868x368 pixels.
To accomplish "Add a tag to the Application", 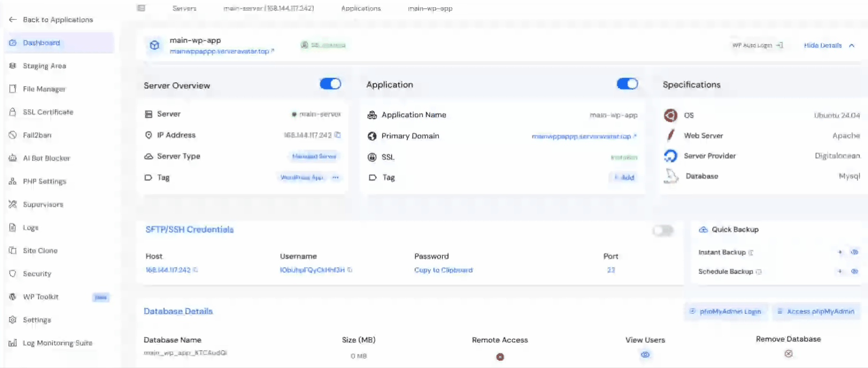I will click(x=625, y=178).
